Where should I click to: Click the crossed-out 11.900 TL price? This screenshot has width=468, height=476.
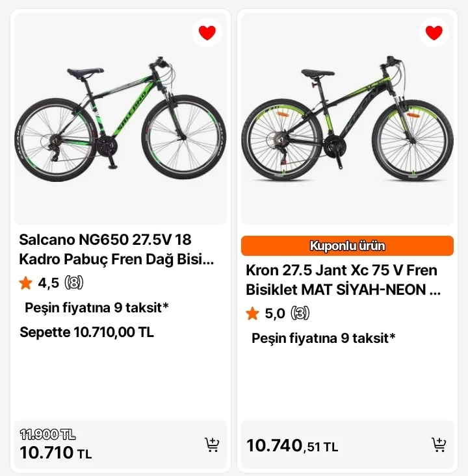pos(47,434)
